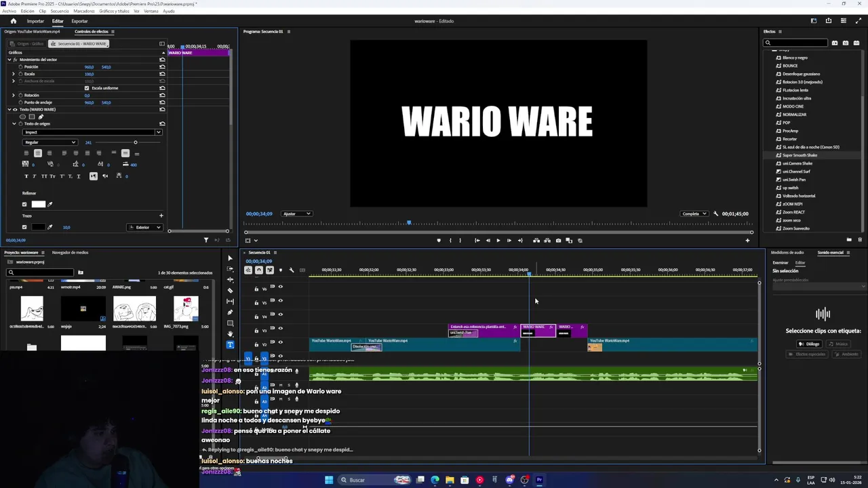The width and height of the screenshot is (868, 488).
Task: Switch to the Exportar workspace tab
Action: point(79,21)
